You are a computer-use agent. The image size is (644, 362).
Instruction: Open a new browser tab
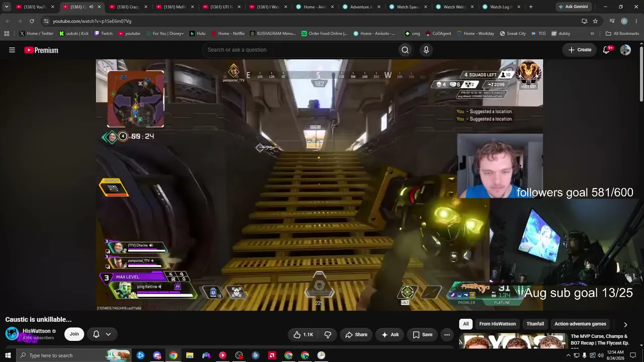click(530, 7)
